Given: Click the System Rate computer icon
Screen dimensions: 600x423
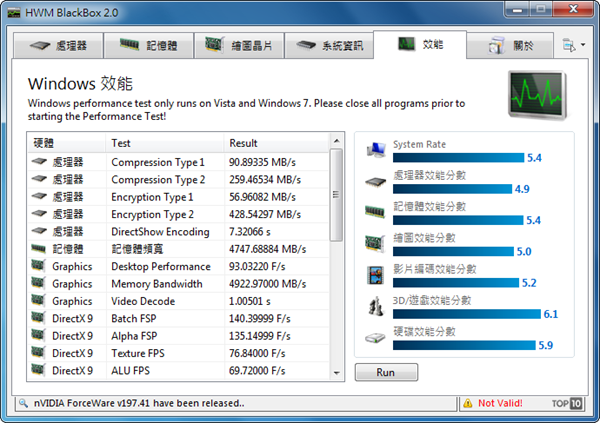Looking at the screenshot, I should pyautogui.click(x=376, y=150).
